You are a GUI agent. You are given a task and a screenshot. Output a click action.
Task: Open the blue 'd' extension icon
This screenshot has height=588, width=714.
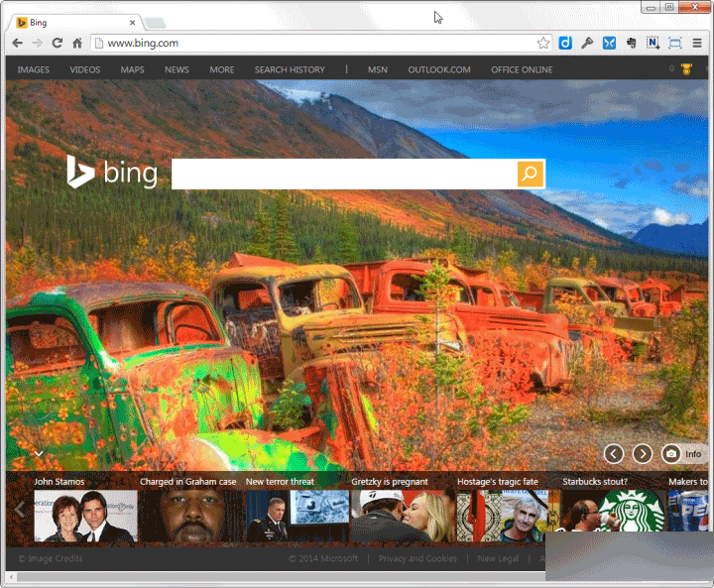[565, 43]
